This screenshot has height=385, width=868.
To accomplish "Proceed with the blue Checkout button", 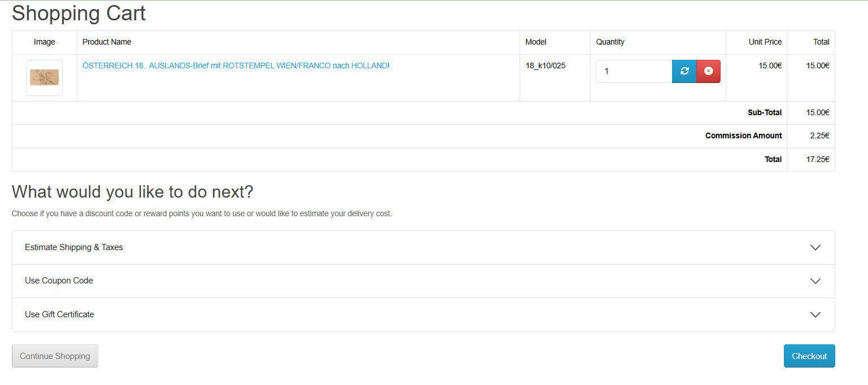I will pyautogui.click(x=809, y=356).
